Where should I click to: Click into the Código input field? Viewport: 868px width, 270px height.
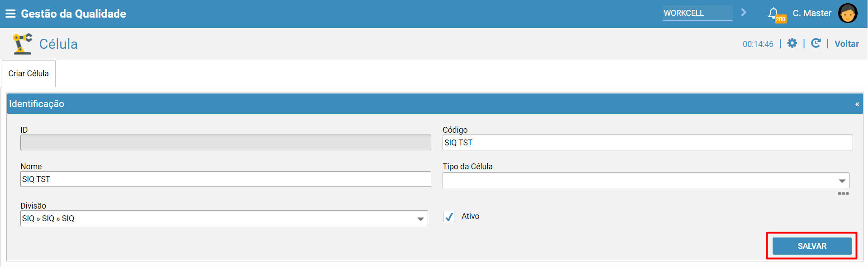coord(647,143)
